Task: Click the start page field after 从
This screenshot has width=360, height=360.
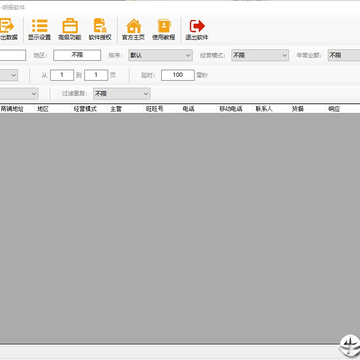Action: [x=62, y=75]
